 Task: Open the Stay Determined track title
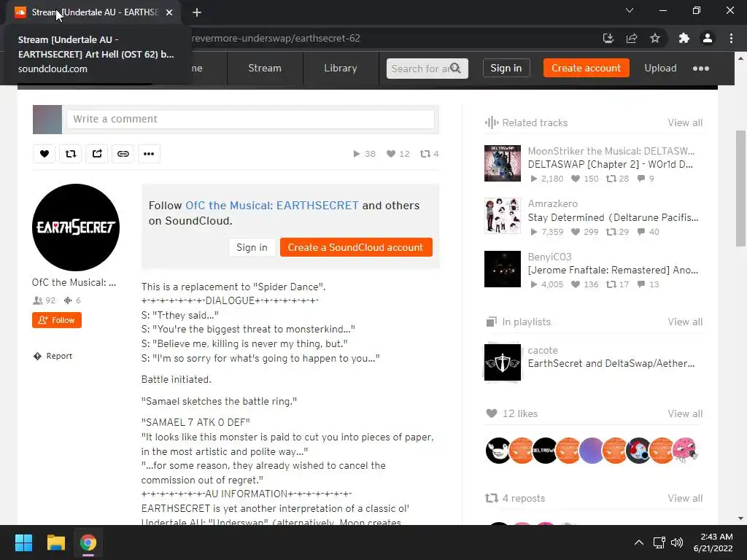coord(613,217)
